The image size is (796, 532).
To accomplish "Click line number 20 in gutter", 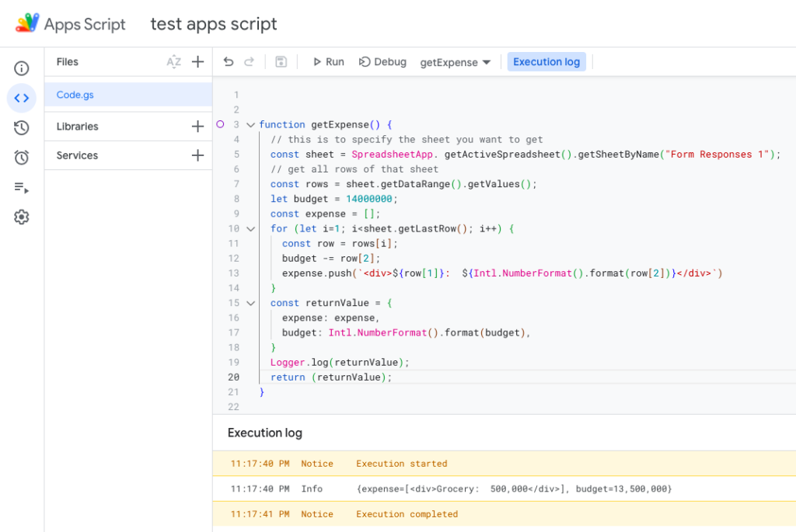I will 233,377.
